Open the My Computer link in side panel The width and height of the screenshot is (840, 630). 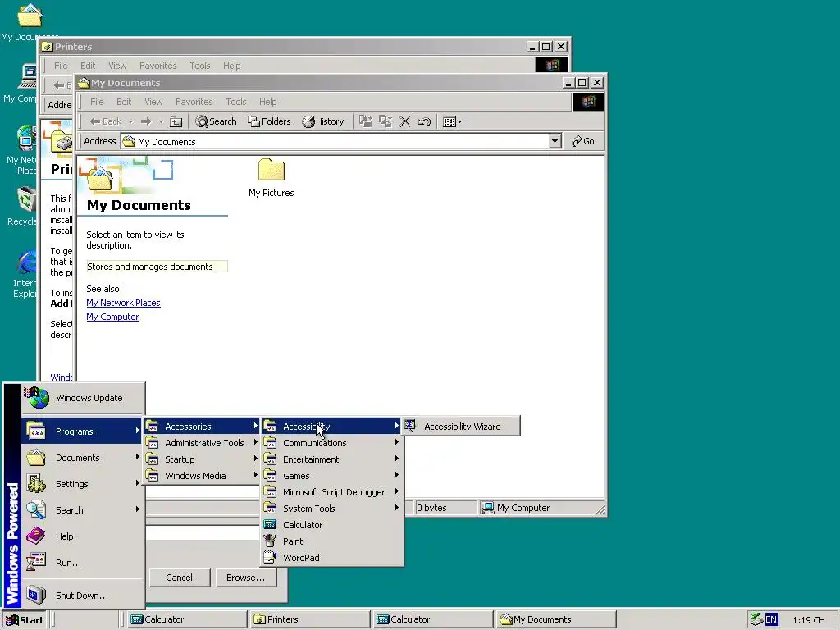pyautogui.click(x=112, y=317)
